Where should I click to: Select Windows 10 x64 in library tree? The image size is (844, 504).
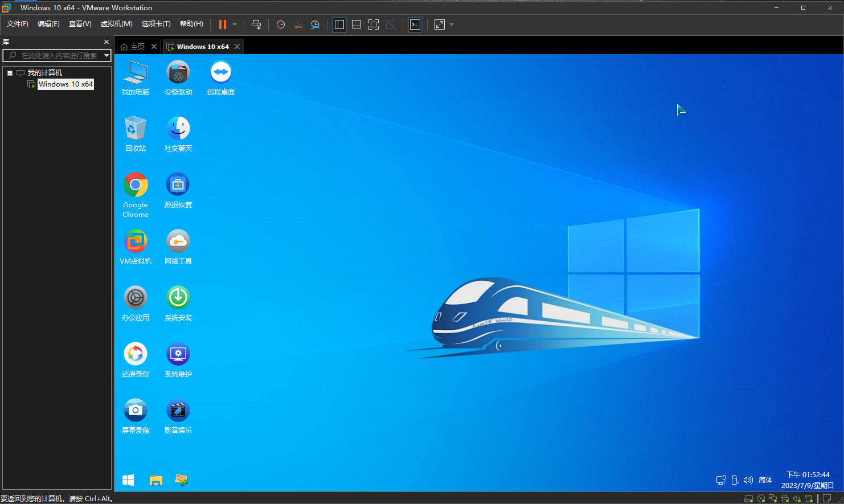click(x=66, y=84)
